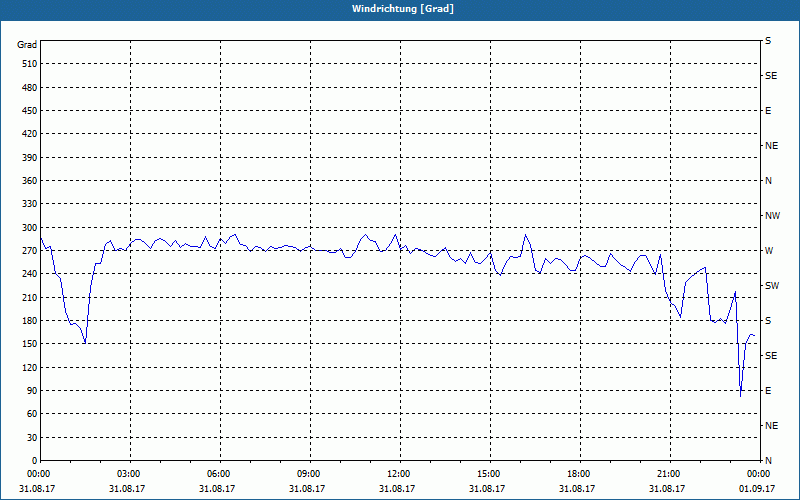Click the 30 left axis label
Screen dimensions: 800x500
click(32, 438)
